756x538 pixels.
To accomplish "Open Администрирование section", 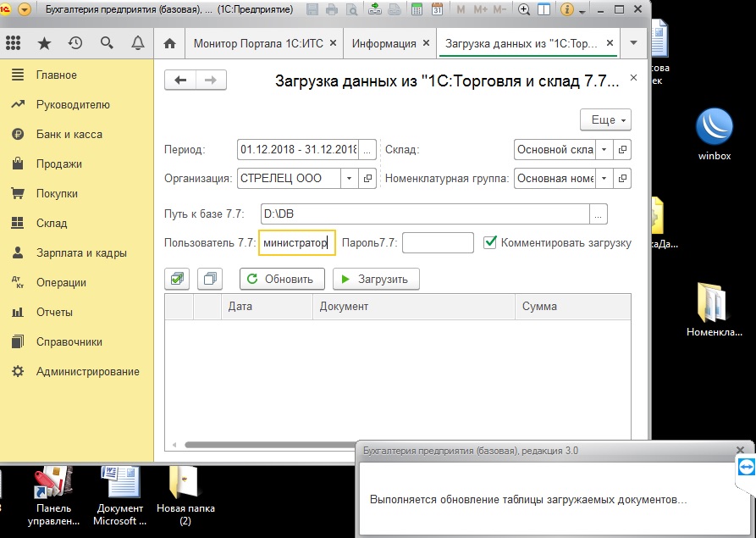I will point(77,372).
